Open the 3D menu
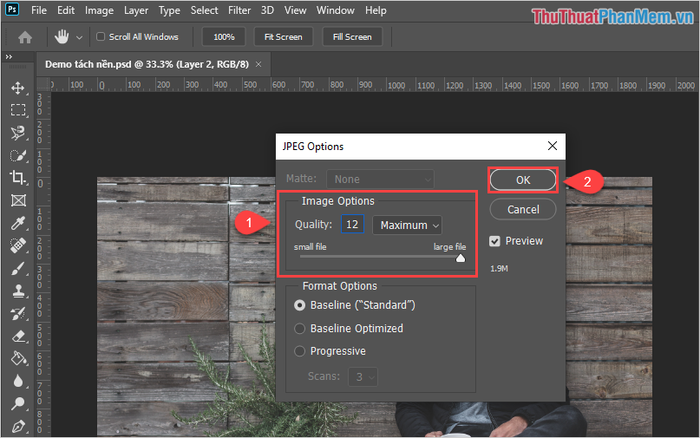700x438 pixels. (x=267, y=10)
